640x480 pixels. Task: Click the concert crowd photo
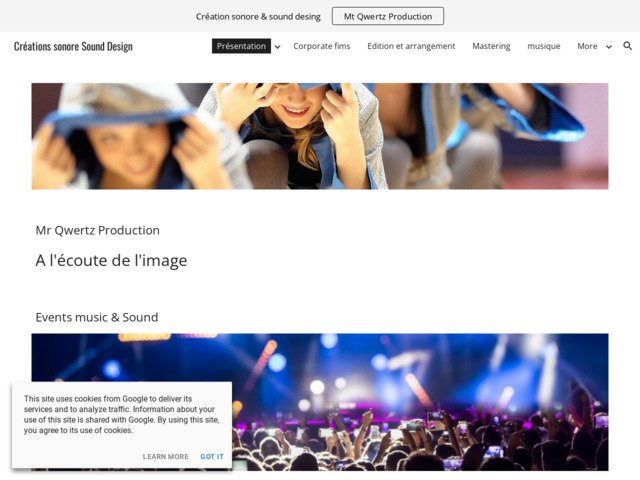pyautogui.click(x=320, y=402)
